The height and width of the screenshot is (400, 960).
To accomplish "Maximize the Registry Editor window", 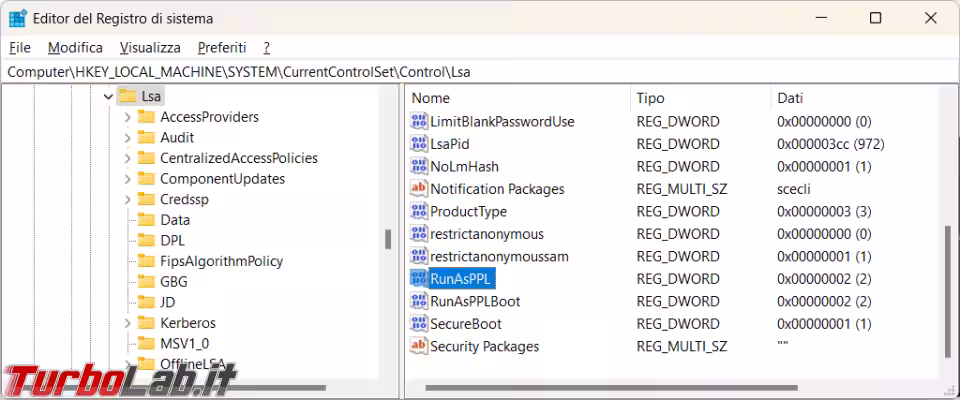I will (876, 18).
